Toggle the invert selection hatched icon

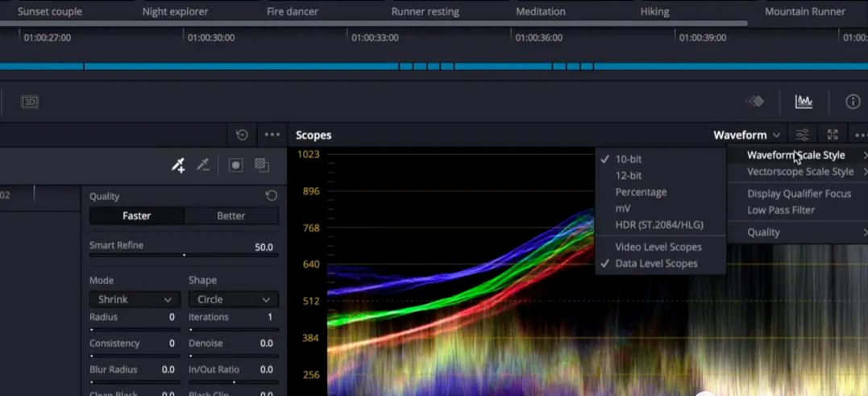click(x=262, y=165)
